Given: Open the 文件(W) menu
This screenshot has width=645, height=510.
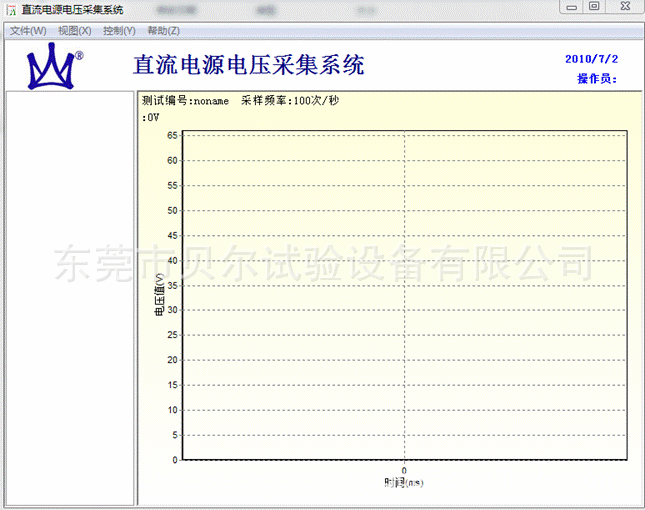Looking at the screenshot, I should click(27, 31).
